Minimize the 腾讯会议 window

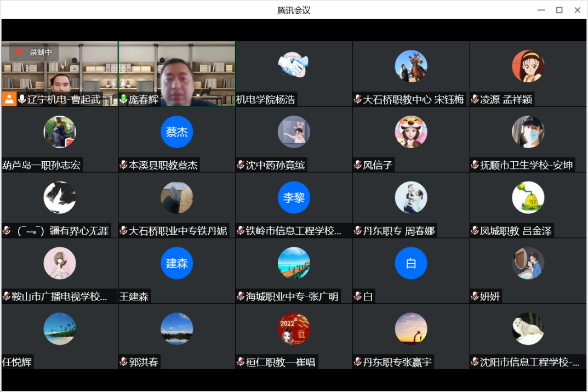[x=541, y=10]
